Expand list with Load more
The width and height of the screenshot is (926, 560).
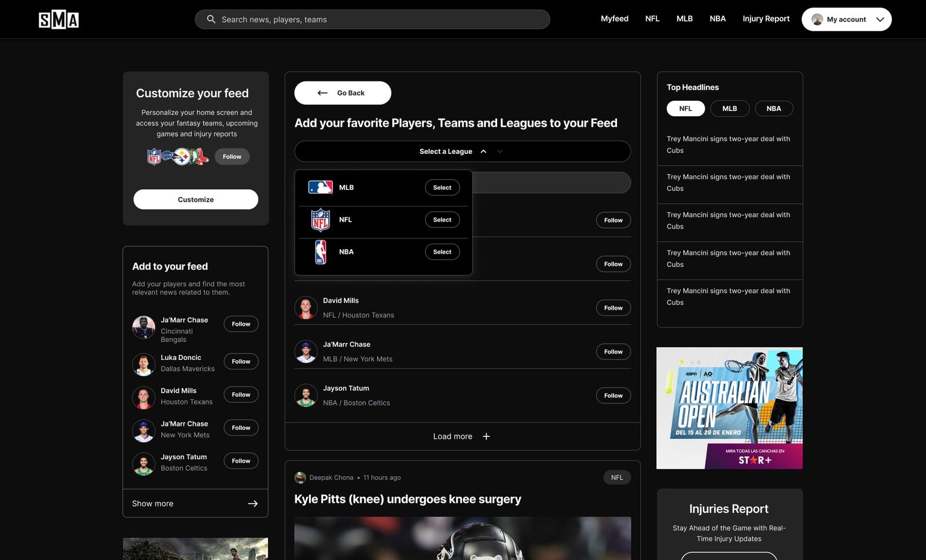click(x=462, y=436)
